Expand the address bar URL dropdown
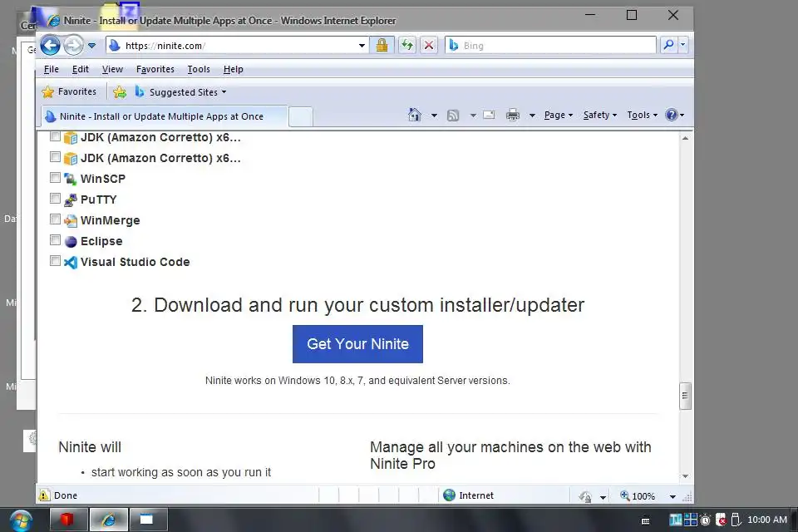The height and width of the screenshot is (532, 798). (x=362, y=46)
